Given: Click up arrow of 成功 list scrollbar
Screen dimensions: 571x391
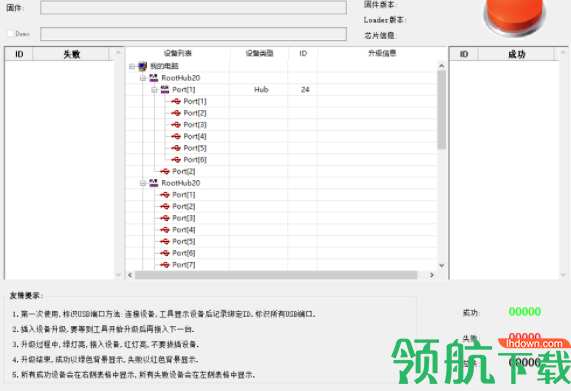Looking at the screenshot, I should [563, 53].
